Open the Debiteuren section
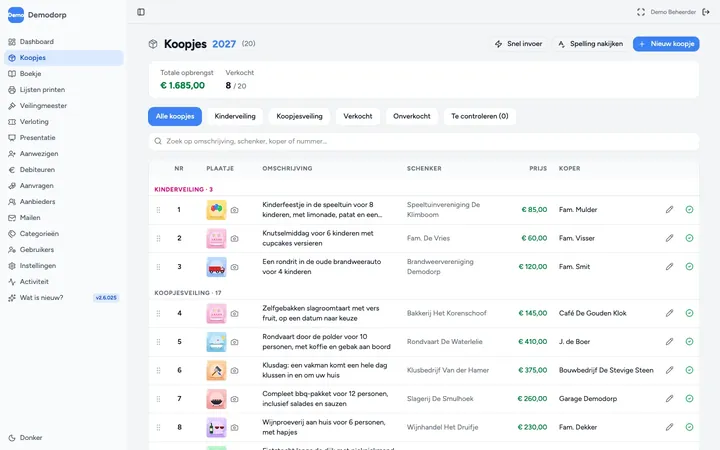This screenshot has width=720, height=450. coord(64,169)
